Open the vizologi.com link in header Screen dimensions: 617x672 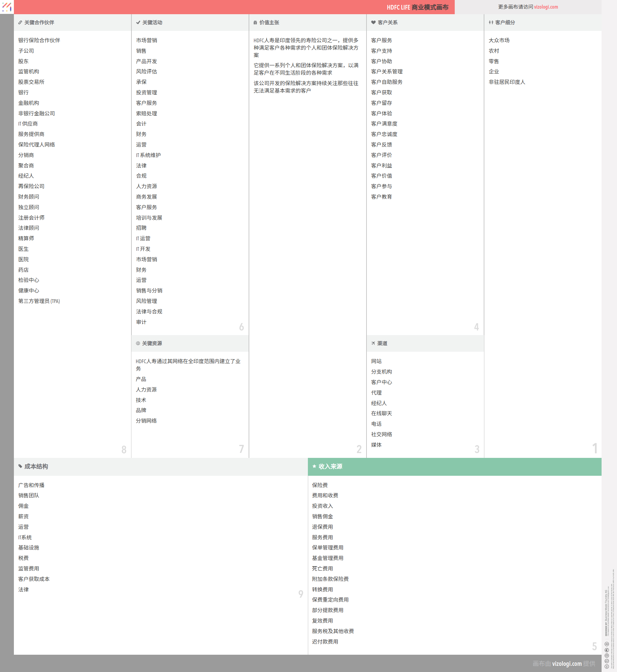coord(546,7)
